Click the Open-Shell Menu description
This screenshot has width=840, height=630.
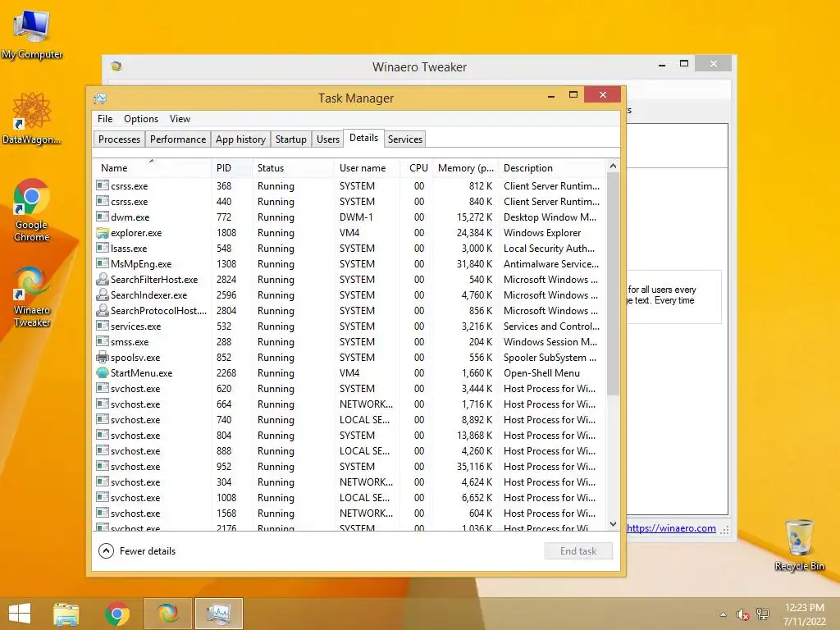pos(541,373)
